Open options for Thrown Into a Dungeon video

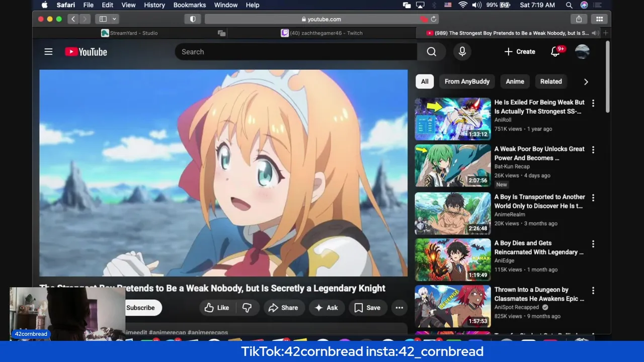[x=593, y=291]
